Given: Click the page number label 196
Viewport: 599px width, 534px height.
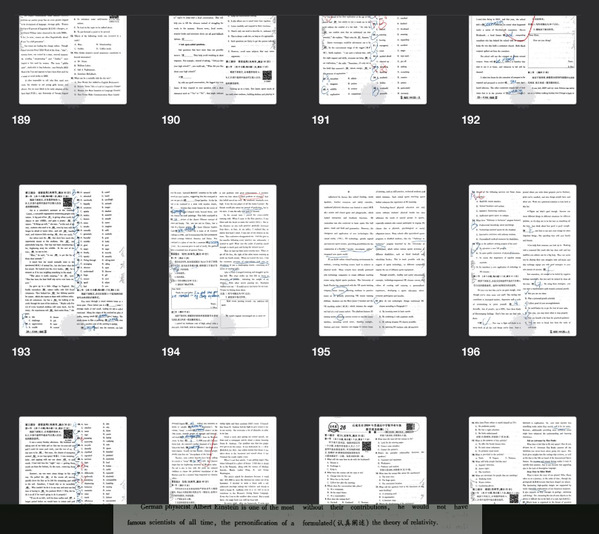Looking at the screenshot, I should point(471,352).
